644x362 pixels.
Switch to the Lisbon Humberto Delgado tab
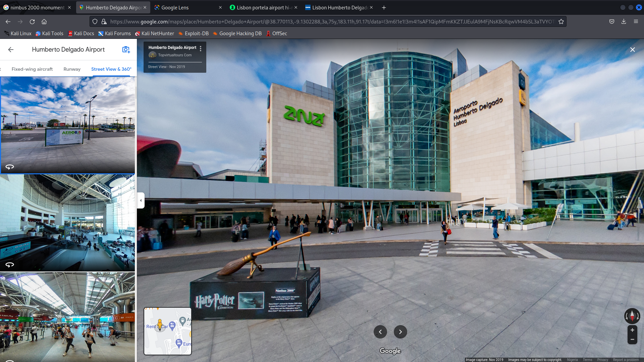tap(339, 7)
